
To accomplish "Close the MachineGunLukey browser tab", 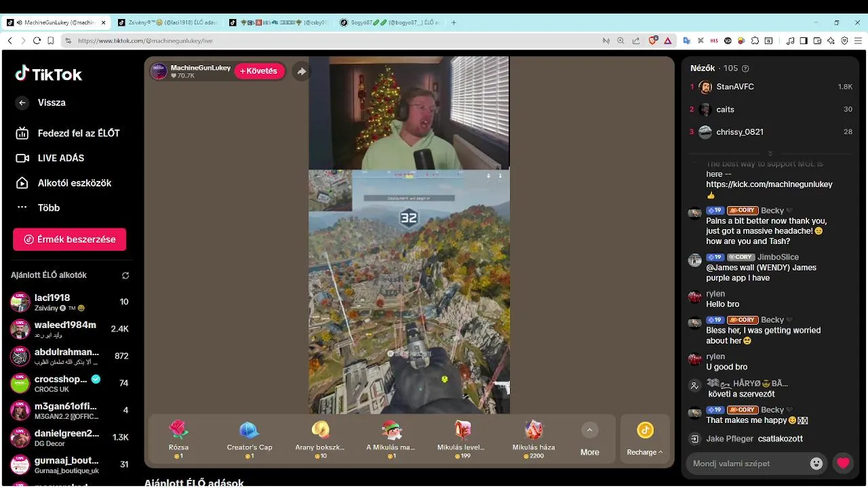I will tap(104, 22).
